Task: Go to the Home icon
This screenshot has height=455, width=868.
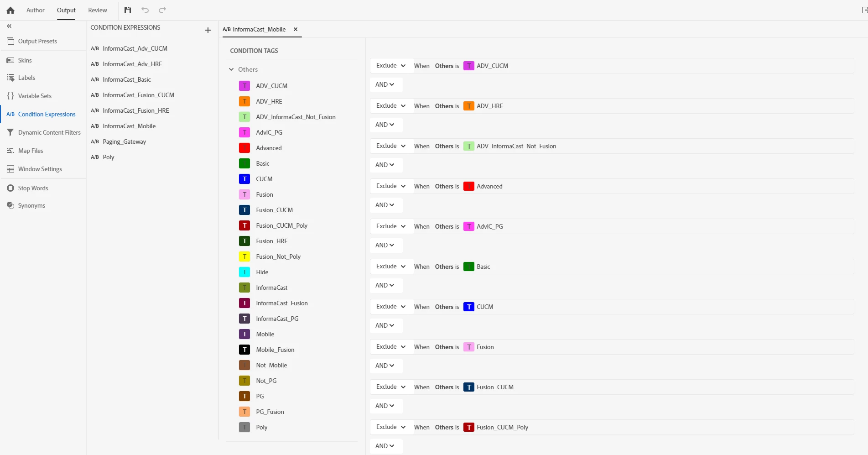Action: [x=10, y=10]
